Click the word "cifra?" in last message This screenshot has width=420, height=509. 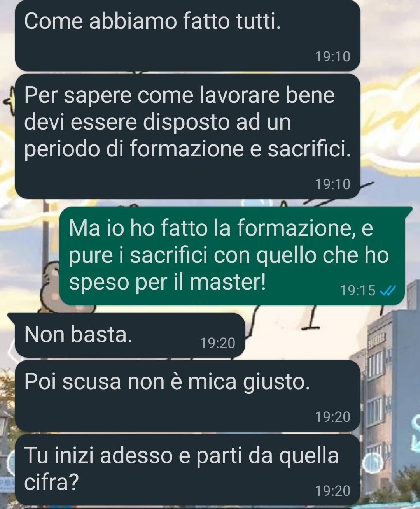[x=51, y=482]
